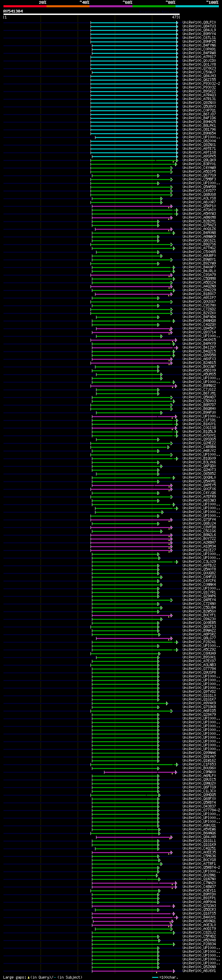Select the UniRef100_B3RY01 label
The image size is (222, 980).
(199, 164)
